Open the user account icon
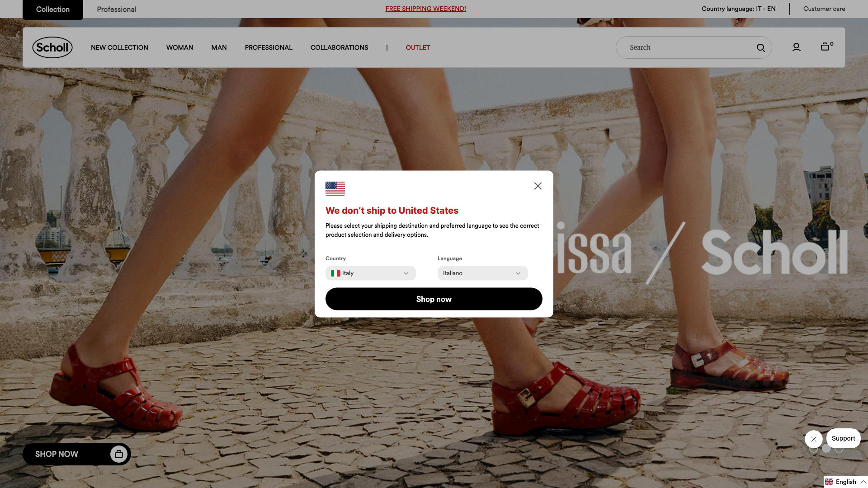 click(797, 47)
